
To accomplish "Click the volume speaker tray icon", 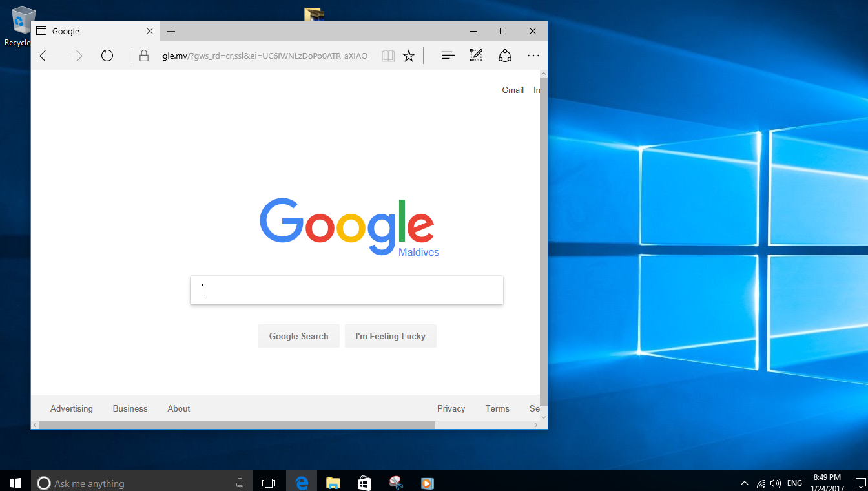I will [776, 483].
